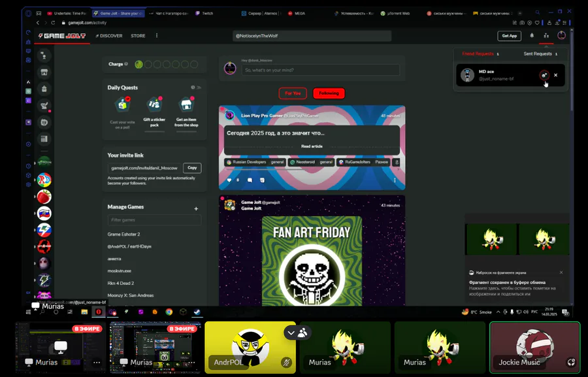Open the shop icon in the sidebar
Screen dimensions: 588x377
pyautogui.click(x=44, y=72)
